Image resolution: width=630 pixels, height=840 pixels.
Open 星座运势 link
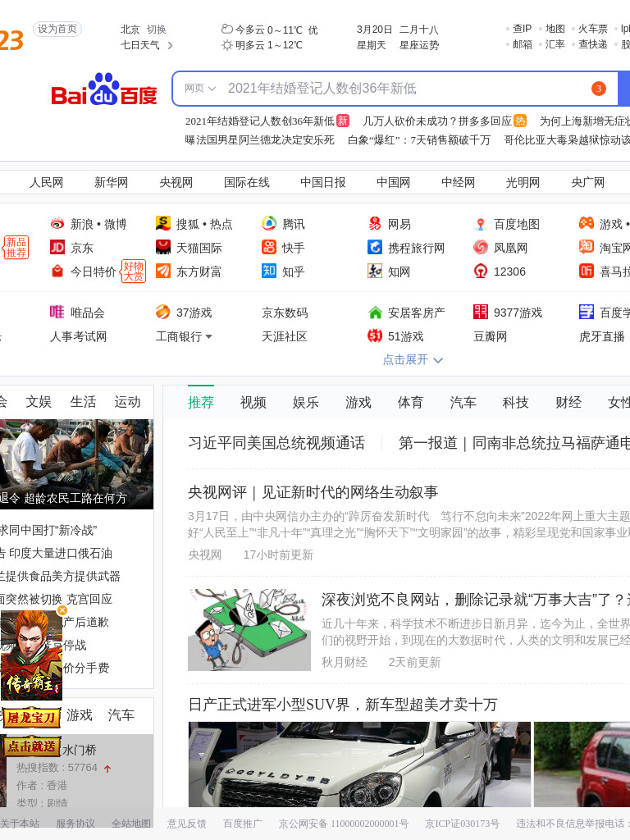419,46
